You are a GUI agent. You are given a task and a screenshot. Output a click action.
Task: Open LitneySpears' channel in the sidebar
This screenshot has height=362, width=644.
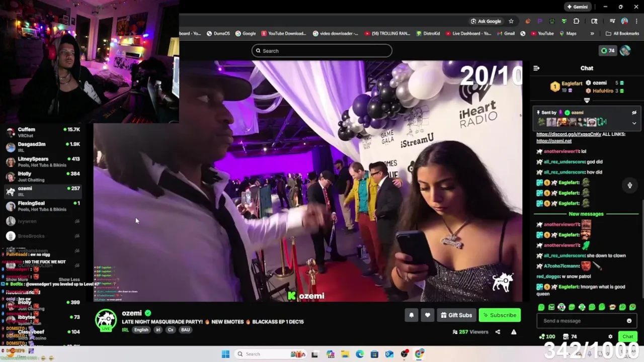tap(43, 162)
